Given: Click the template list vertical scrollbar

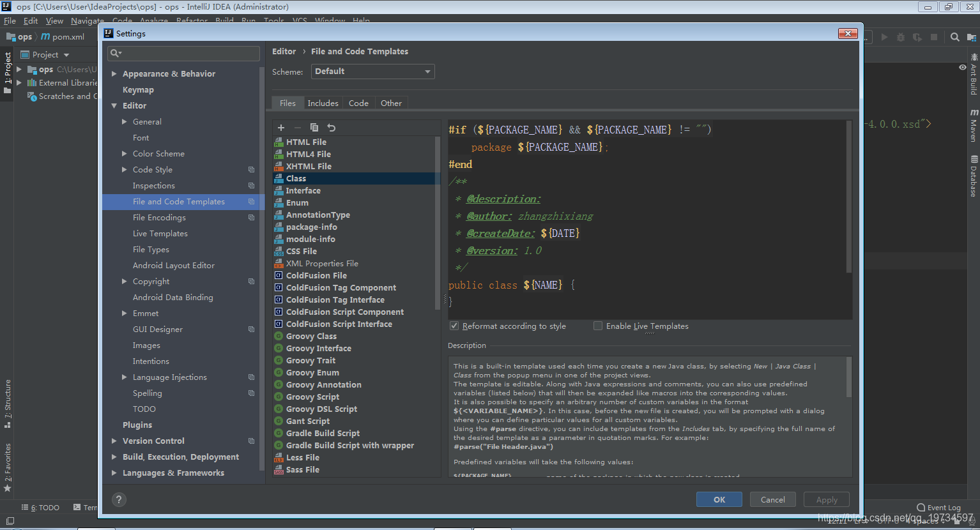Looking at the screenshot, I should (438, 223).
